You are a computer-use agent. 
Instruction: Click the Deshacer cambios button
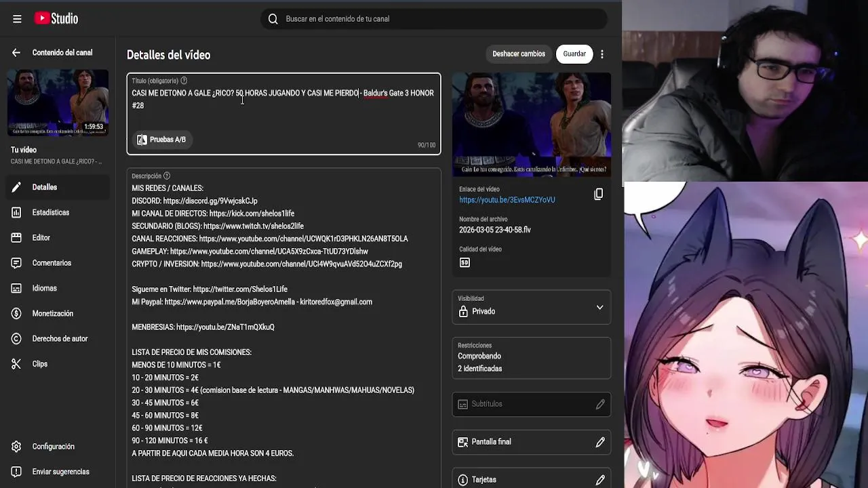click(x=519, y=54)
